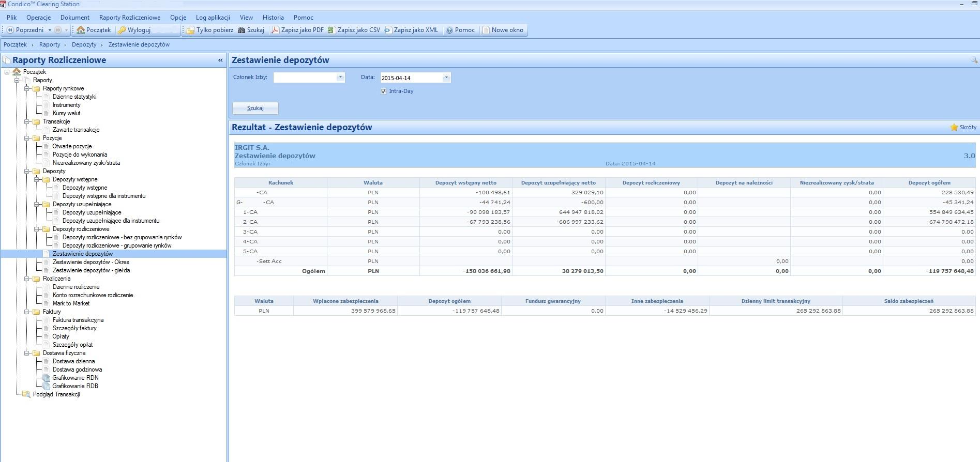The height and width of the screenshot is (462, 980).
Task: Click the value 265 292 863,88 under Saldo zabezpieczeń
Action: pyautogui.click(x=909, y=311)
